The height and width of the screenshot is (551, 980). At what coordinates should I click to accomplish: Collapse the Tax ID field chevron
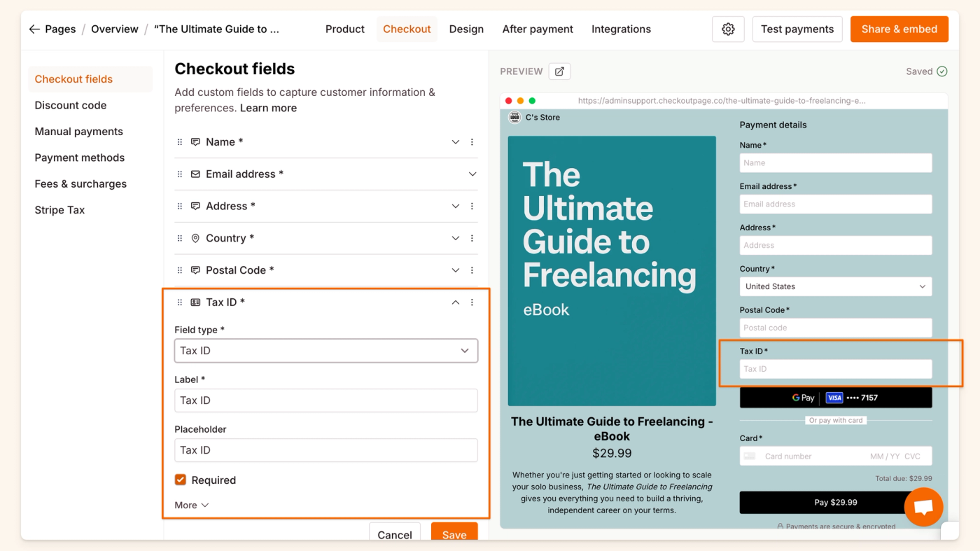click(456, 302)
